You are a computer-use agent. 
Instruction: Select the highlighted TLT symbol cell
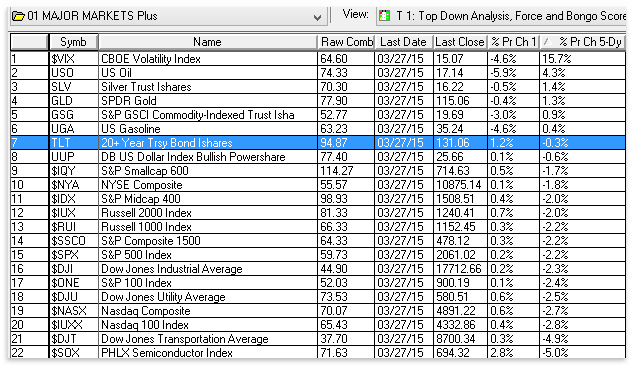click(x=73, y=143)
